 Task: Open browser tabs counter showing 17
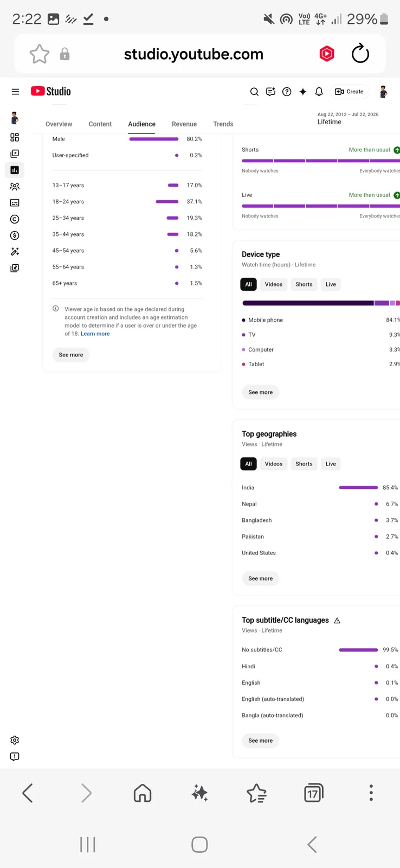point(314,793)
